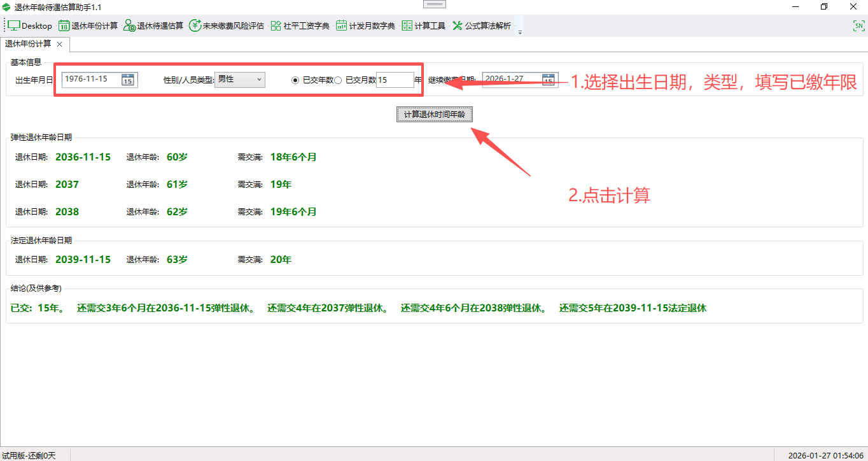The height and width of the screenshot is (461, 868).
Task: Click the SN icon at top right
Action: click(x=859, y=25)
